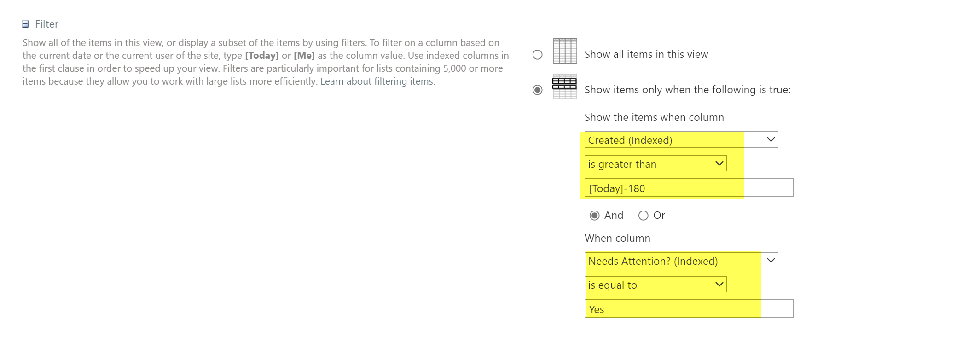
Task: Expand the Needs Attention? (Indexed) dropdown
Action: pyautogui.click(x=681, y=261)
